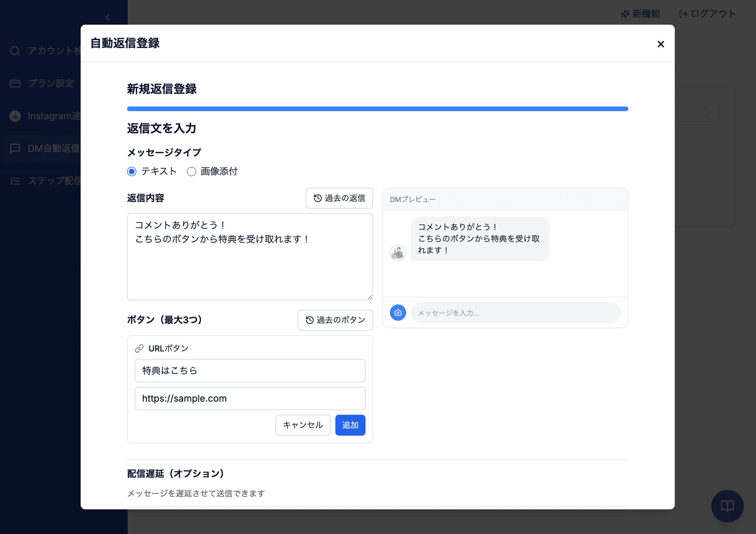756x534 pixels.
Task: Open 過去の返信 history button
Action: (339, 198)
